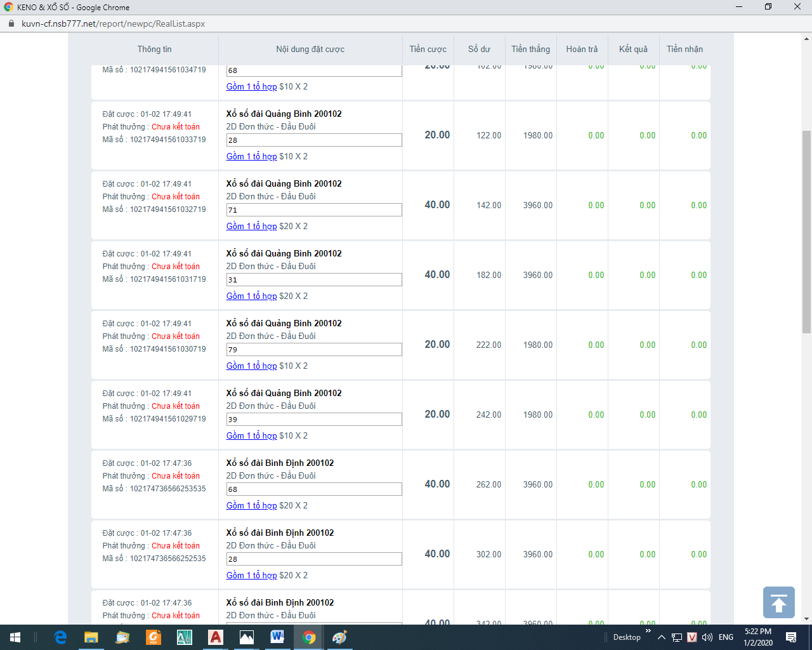Click the volume speaker tray icon
Image resolution: width=812 pixels, height=650 pixels.
(x=707, y=637)
